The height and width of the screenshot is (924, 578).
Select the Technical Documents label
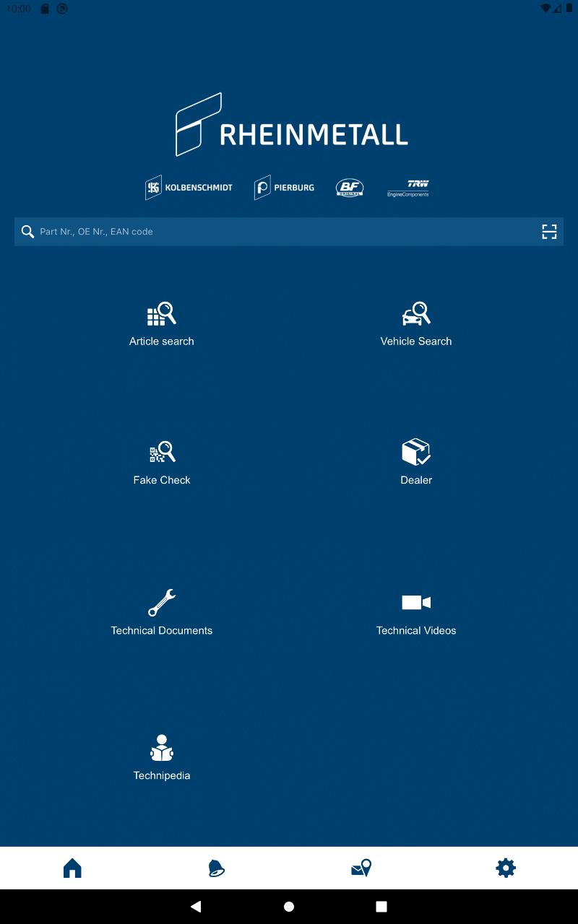point(162,631)
